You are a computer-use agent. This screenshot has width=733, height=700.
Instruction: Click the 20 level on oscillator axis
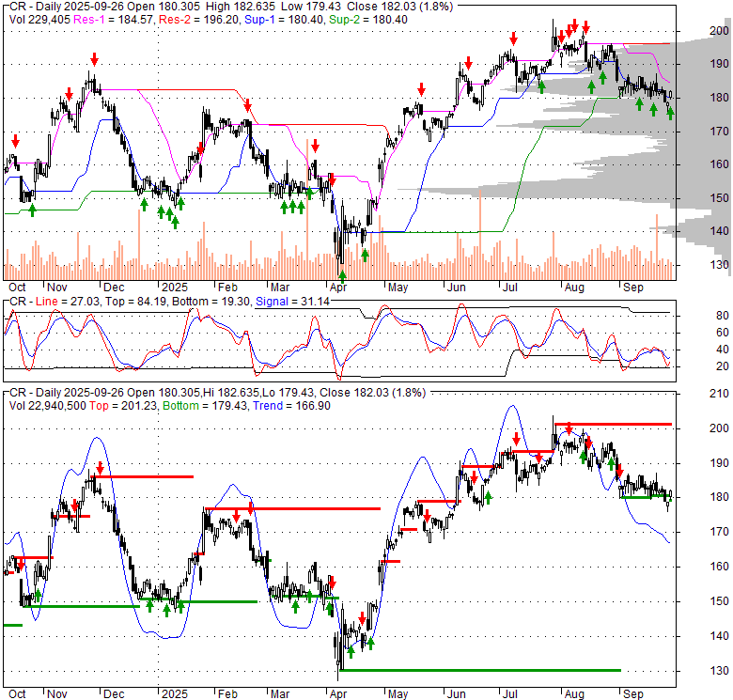[723, 366]
